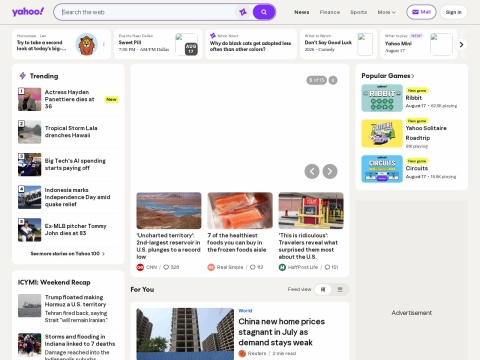480x360 pixels.
Task: Click the AUG 17 calendar badge
Action: 191,49
